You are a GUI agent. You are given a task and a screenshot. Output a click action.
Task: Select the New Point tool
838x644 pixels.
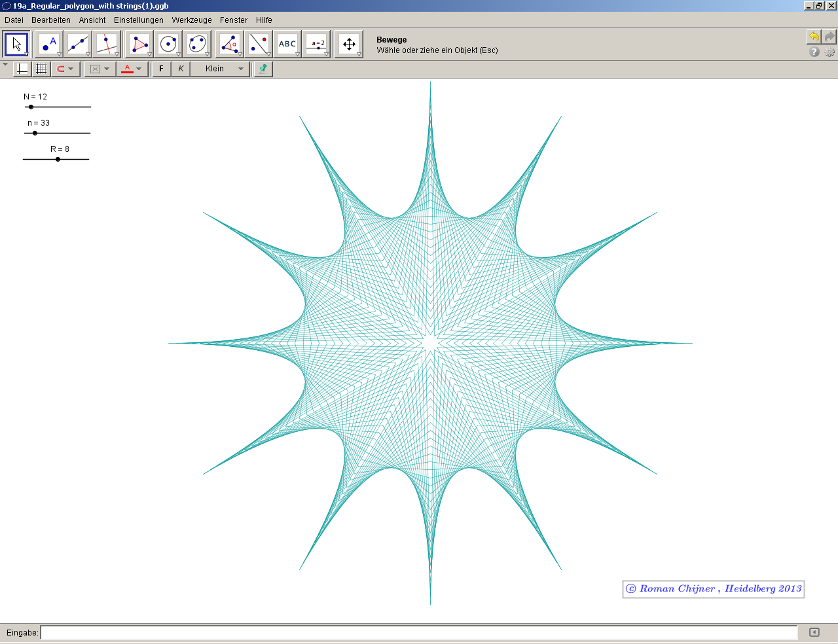pos(49,45)
